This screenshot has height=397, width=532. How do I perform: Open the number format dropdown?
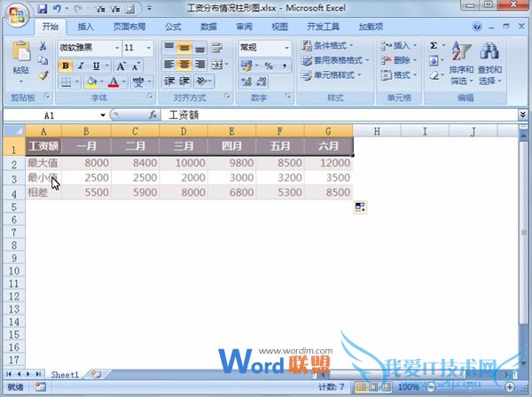pyautogui.click(x=286, y=48)
